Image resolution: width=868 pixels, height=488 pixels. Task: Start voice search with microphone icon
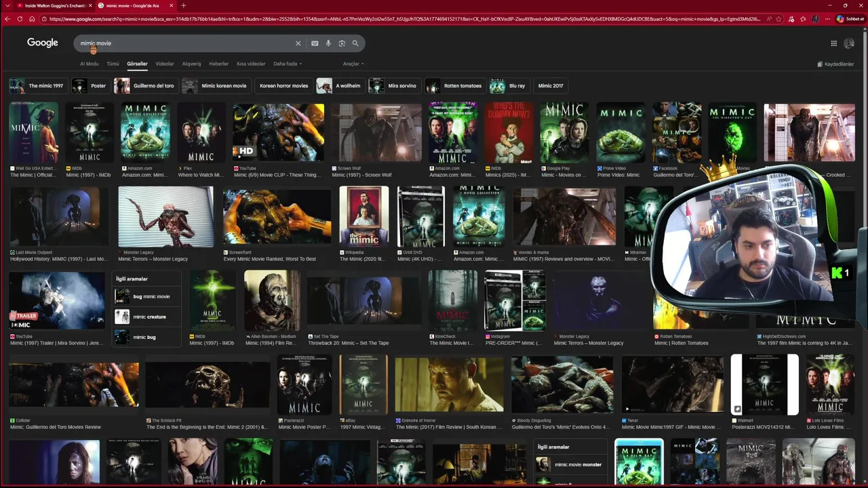328,43
